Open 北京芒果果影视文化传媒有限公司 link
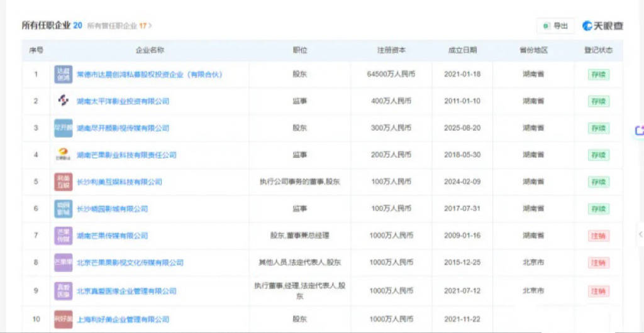 130,263
